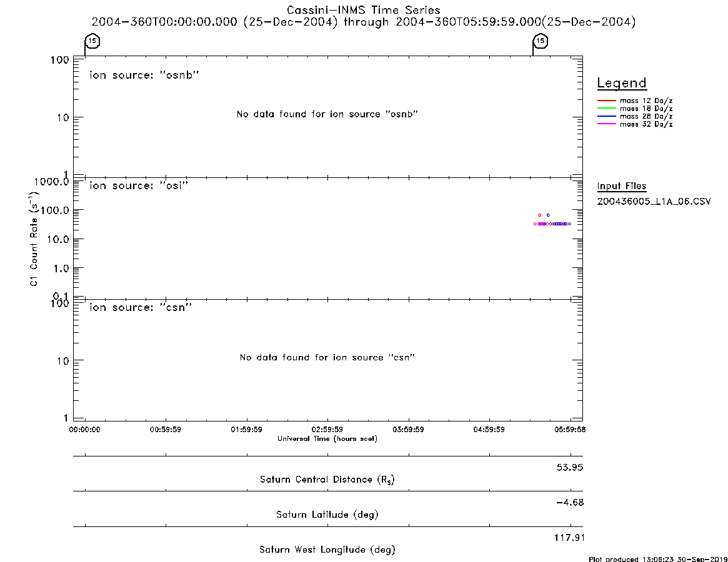The image size is (728, 562).
Task: Click the Saturn West Longitude label
Action: click(327, 550)
